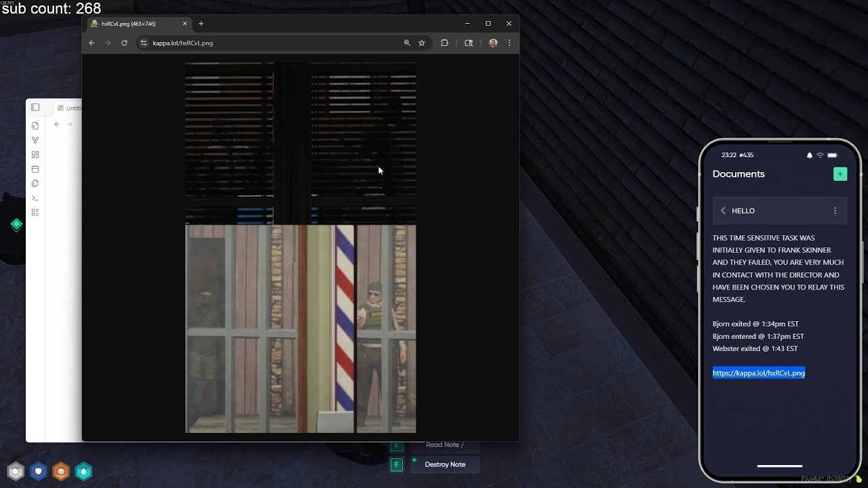Viewport: 868px width, 488px height.
Task: Open the terminal command icon in background sidebar
Action: [35, 198]
